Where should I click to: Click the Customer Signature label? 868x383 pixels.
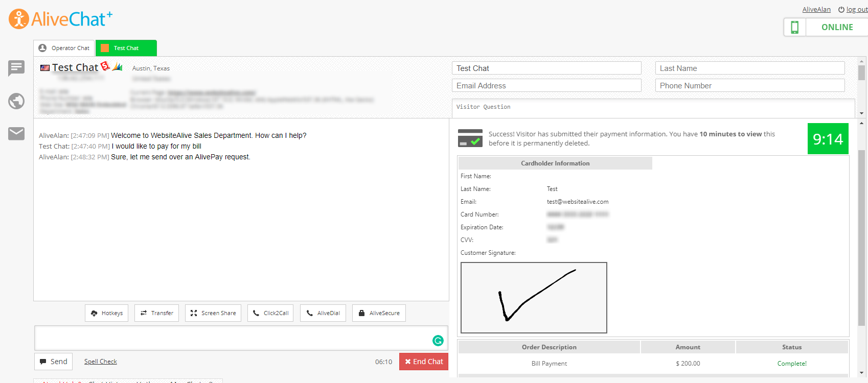point(488,253)
